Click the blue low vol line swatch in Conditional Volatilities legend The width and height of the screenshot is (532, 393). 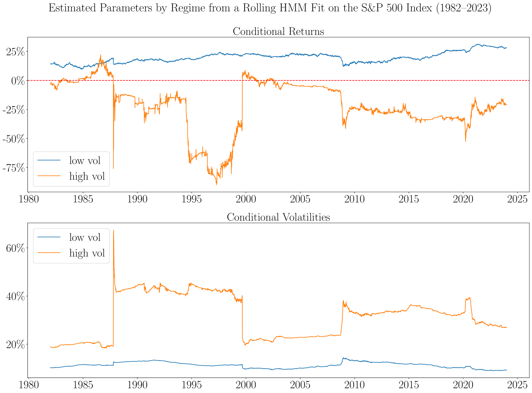point(49,237)
